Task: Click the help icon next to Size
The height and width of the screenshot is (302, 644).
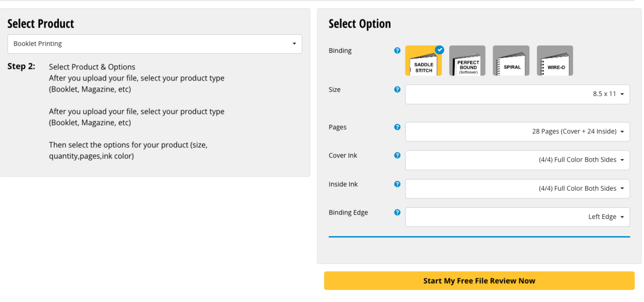Action: (x=397, y=90)
